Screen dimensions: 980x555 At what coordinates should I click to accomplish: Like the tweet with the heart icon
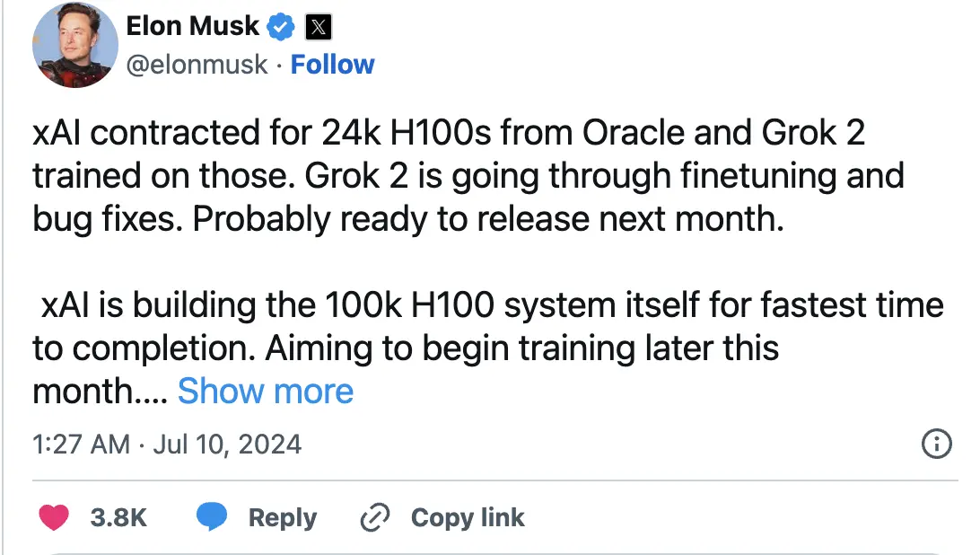coord(54,517)
